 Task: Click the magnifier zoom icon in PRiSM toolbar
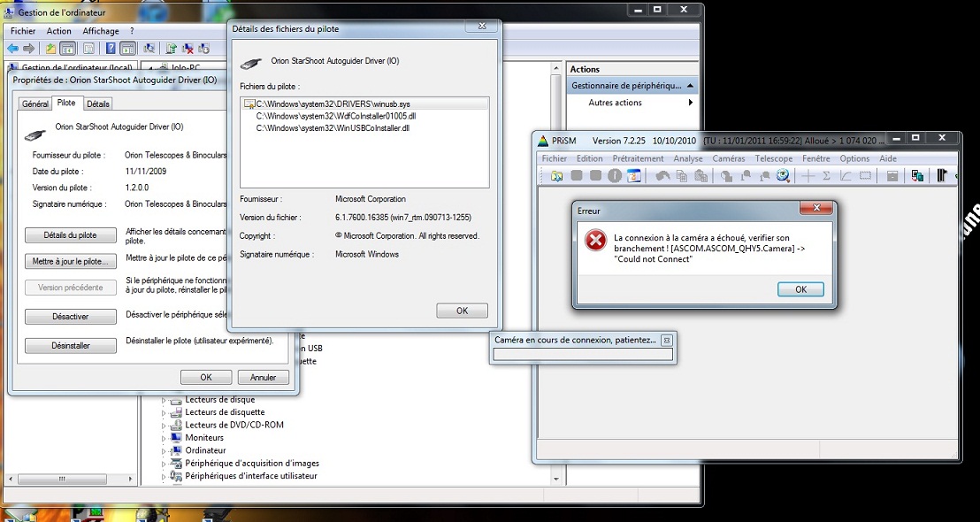(783, 176)
